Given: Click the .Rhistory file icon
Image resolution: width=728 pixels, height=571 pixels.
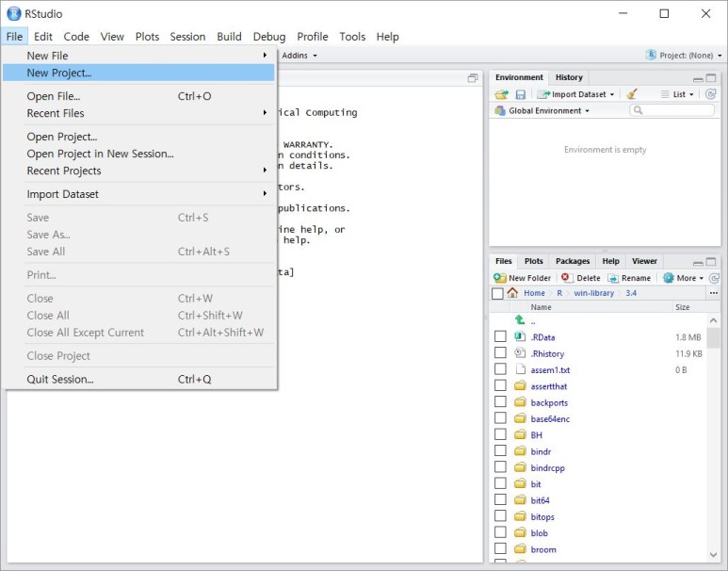Looking at the screenshot, I should (520, 353).
